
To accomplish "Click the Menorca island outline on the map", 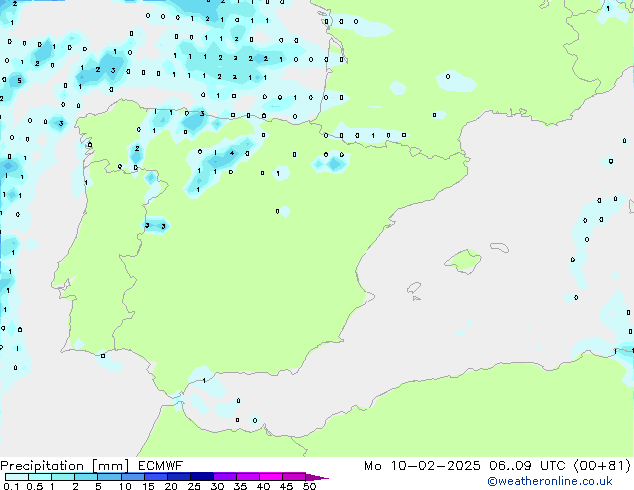I will click(x=500, y=247).
